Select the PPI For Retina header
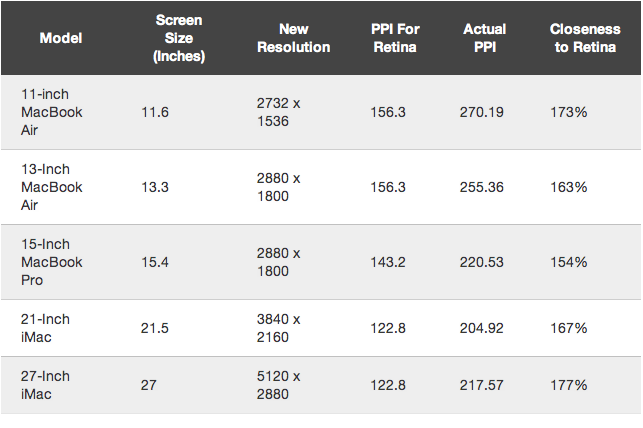The width and height of the screenshot is (643, 428). tap(395, 38)
